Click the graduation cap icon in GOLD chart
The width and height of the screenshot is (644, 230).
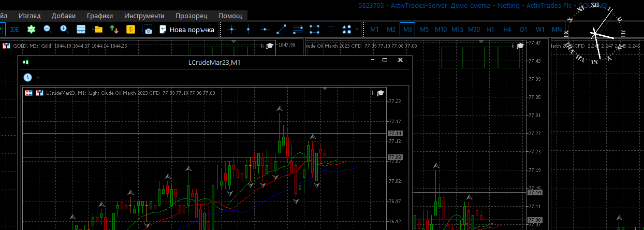[270, 46]
